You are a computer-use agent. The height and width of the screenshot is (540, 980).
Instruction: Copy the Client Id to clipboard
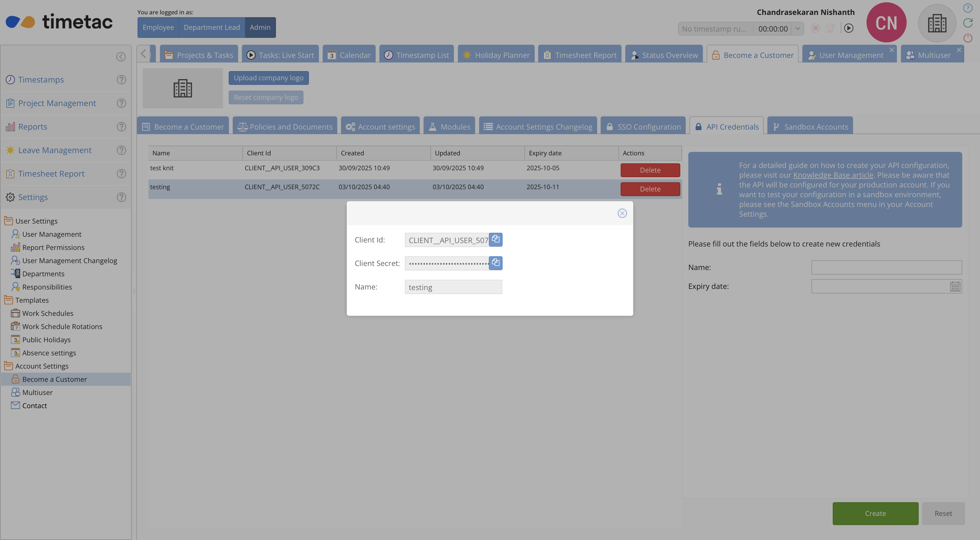tap(495, 239)
